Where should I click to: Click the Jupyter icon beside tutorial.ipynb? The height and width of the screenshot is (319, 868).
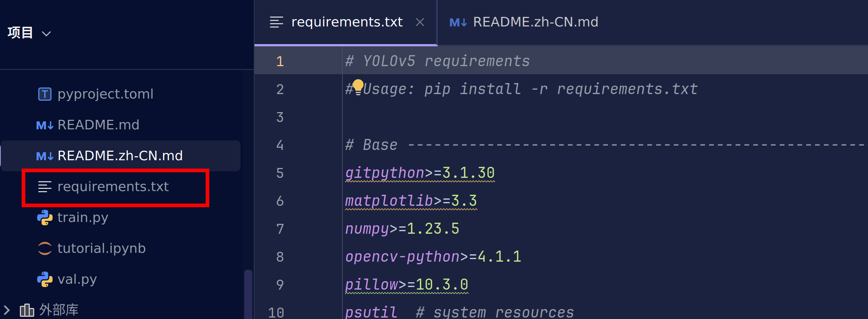[45, 248]
